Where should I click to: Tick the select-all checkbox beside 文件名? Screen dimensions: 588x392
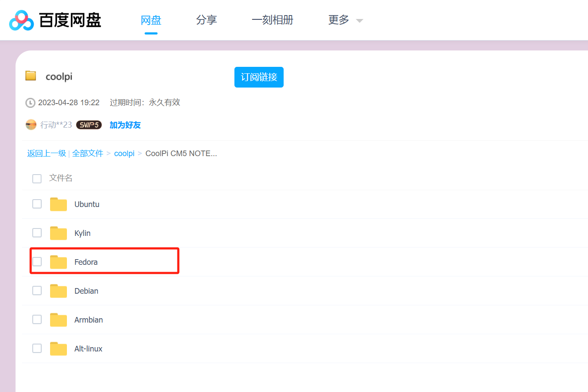pos(37,179)
